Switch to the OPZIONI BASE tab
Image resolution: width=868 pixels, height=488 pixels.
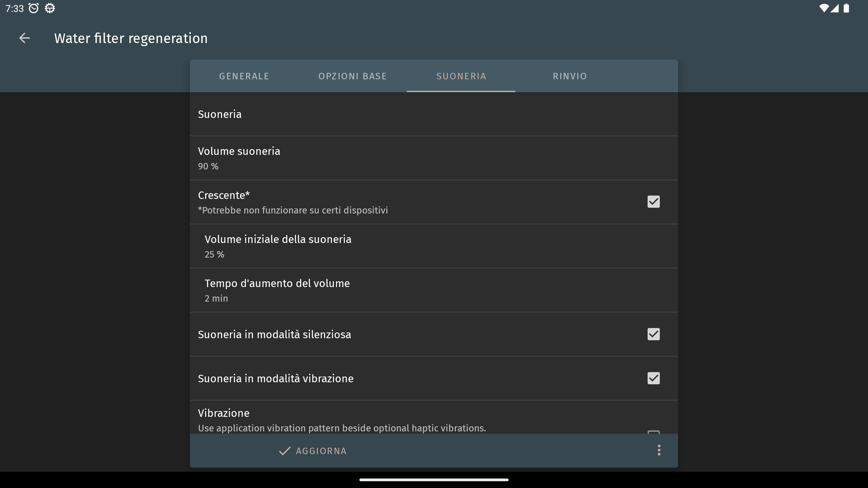tap(353, 76)
